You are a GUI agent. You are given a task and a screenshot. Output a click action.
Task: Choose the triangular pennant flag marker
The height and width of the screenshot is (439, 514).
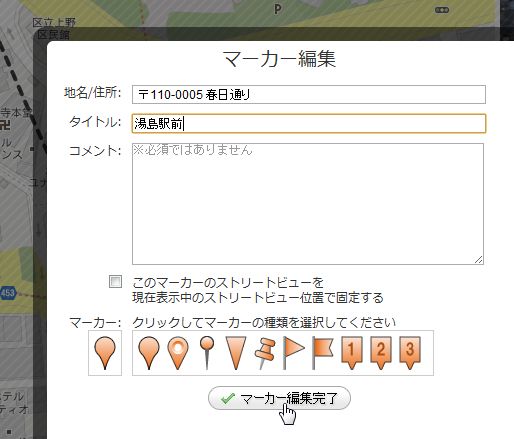tap(293, 353)
